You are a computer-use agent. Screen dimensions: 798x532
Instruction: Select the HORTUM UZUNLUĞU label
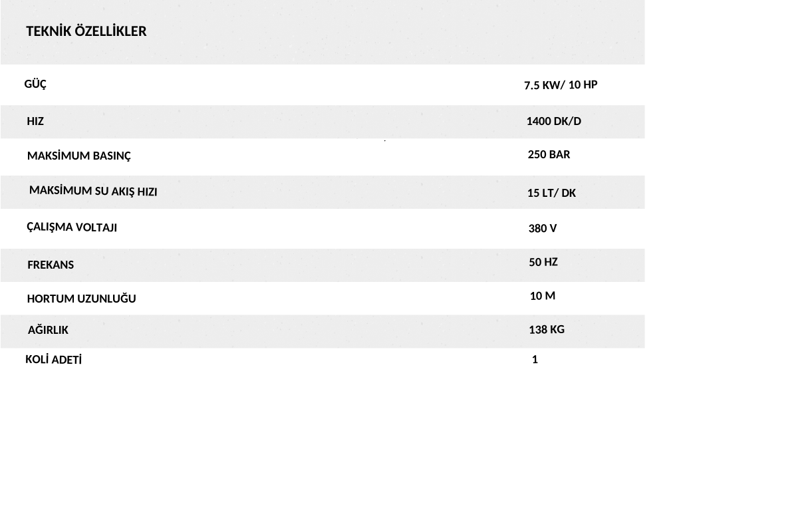[81, 299]
